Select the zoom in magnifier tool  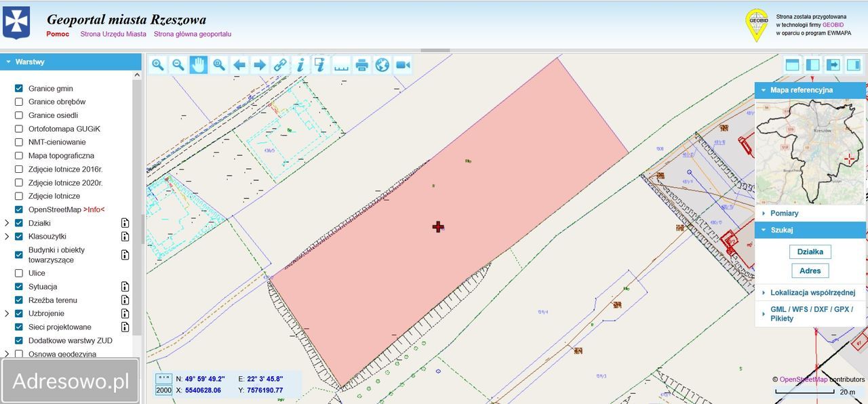pos(158,65)
